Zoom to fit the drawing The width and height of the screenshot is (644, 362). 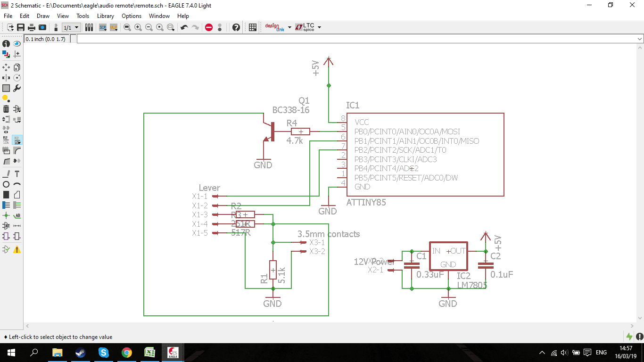pyautogui.click(x=127, y=27)
